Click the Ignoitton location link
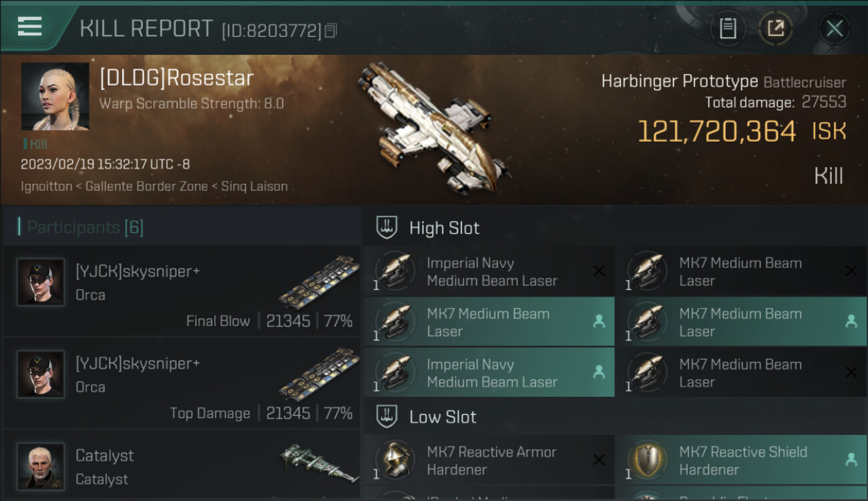Viewport: 868px width, 501px height. [46, 186]
